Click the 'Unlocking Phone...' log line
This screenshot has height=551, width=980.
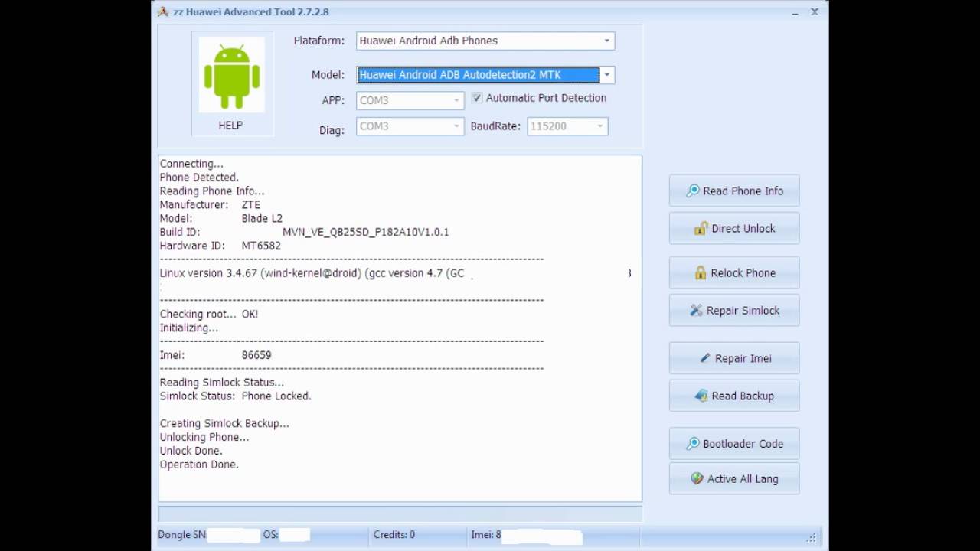pos(204,437)
